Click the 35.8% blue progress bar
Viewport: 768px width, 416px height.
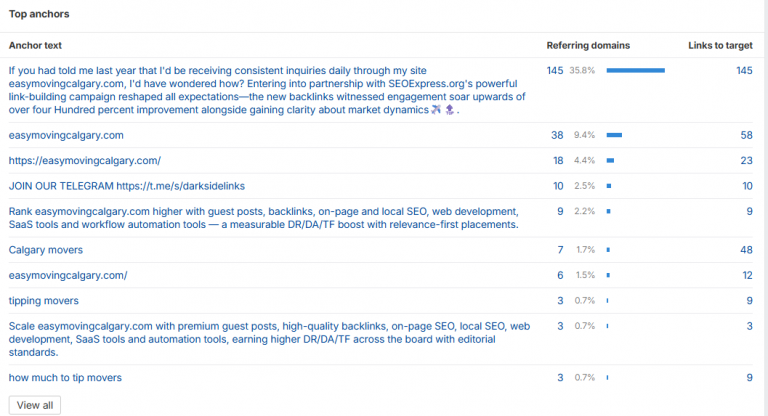[x=636, y=71]
